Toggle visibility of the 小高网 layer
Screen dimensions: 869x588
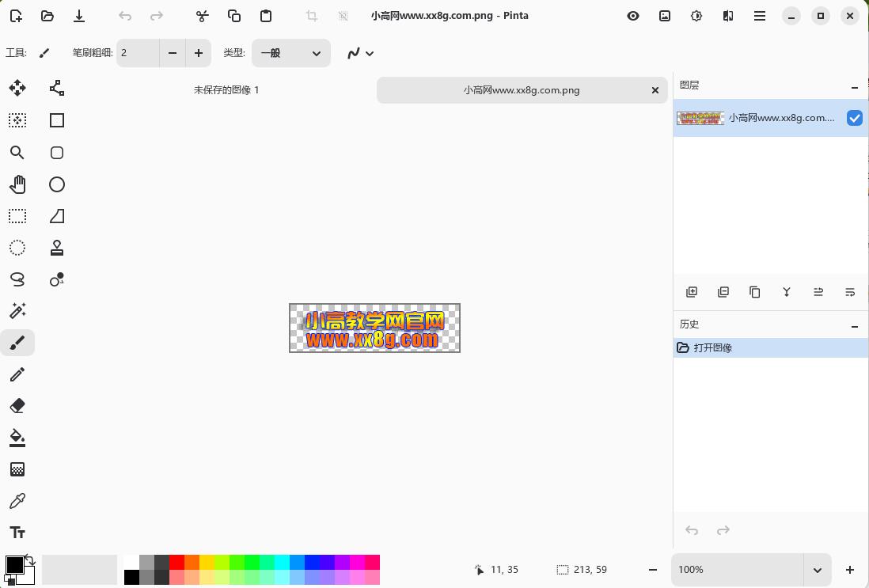tap(854, 118)
